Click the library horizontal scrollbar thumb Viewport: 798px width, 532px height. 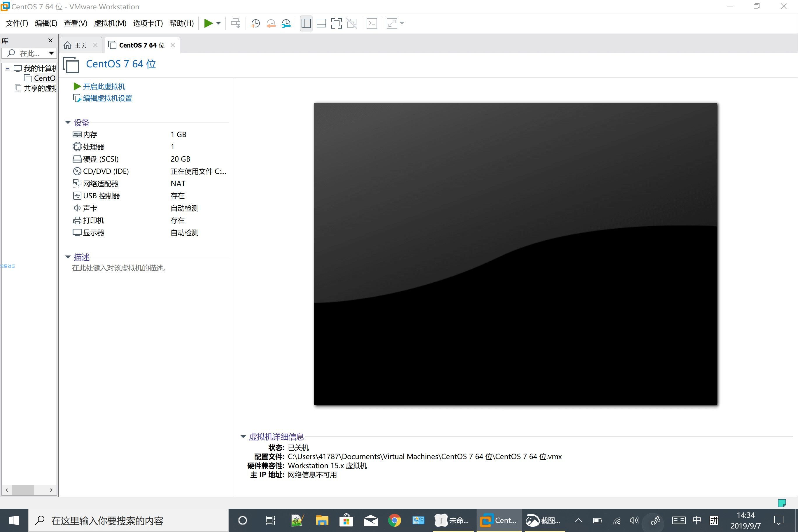[x=23, y=490]
